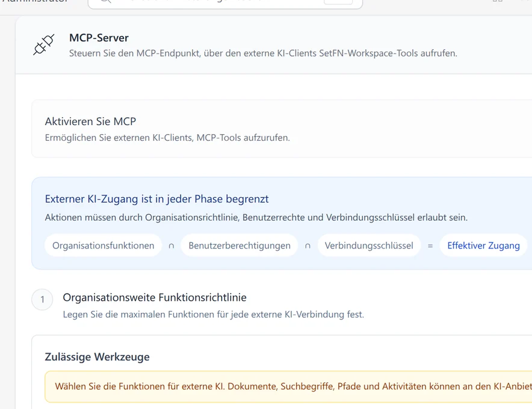Viewport: 532px width, 409px height.
Task: Click the description "Steuern Sie den MCP-Endpunkt"
Action: point(263,54)
